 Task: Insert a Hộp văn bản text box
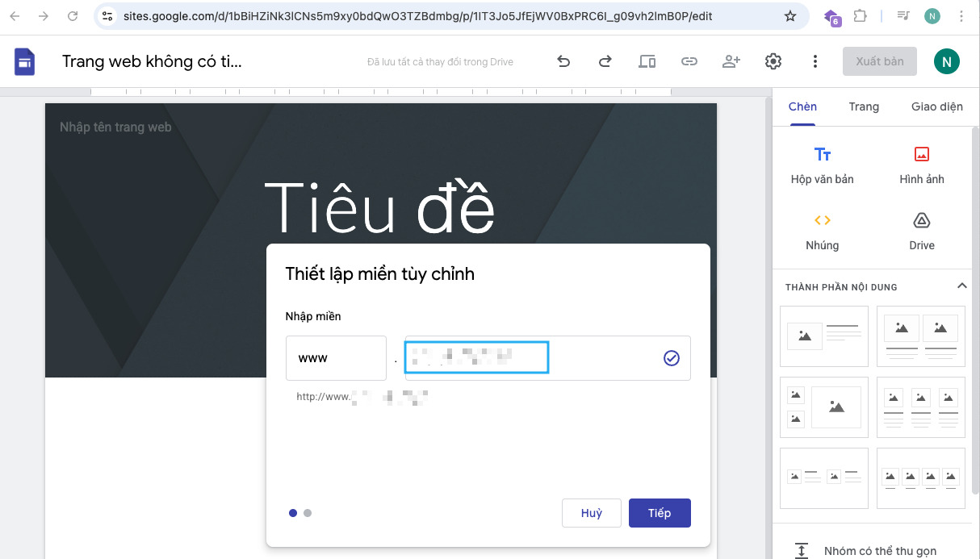coord(823,164)
